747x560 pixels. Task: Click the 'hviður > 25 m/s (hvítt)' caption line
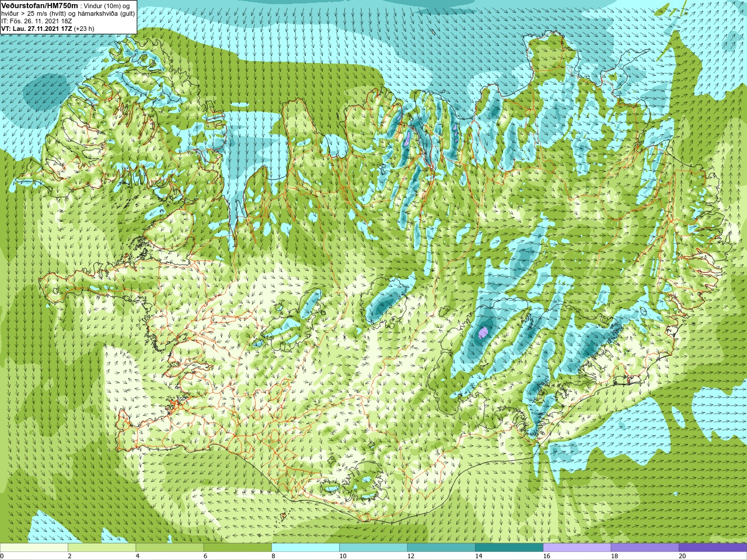coord(68,13)
